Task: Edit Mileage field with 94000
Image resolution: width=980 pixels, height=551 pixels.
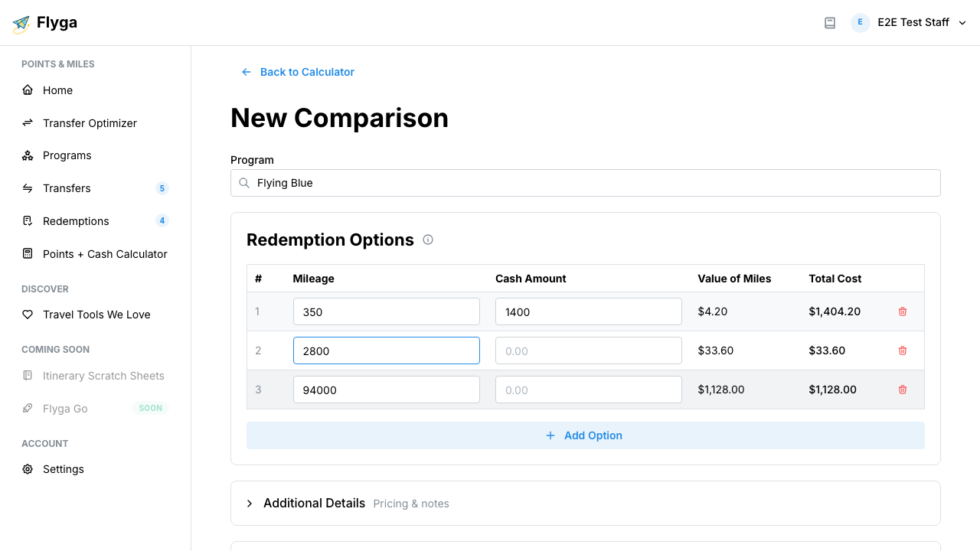Action: (387, 390)
